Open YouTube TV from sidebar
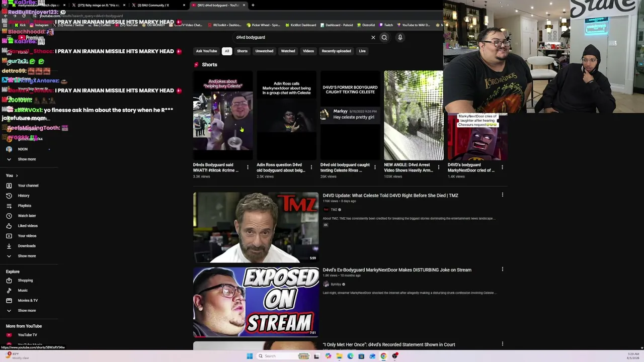644x362 pixels. click(x=27, y=335)
